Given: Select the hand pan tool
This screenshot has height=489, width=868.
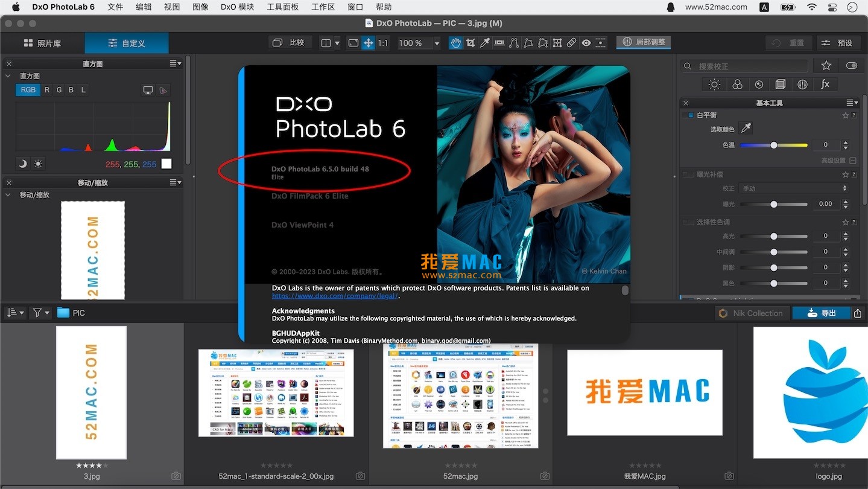Looking at the screenshot, I should coord(455,43).
